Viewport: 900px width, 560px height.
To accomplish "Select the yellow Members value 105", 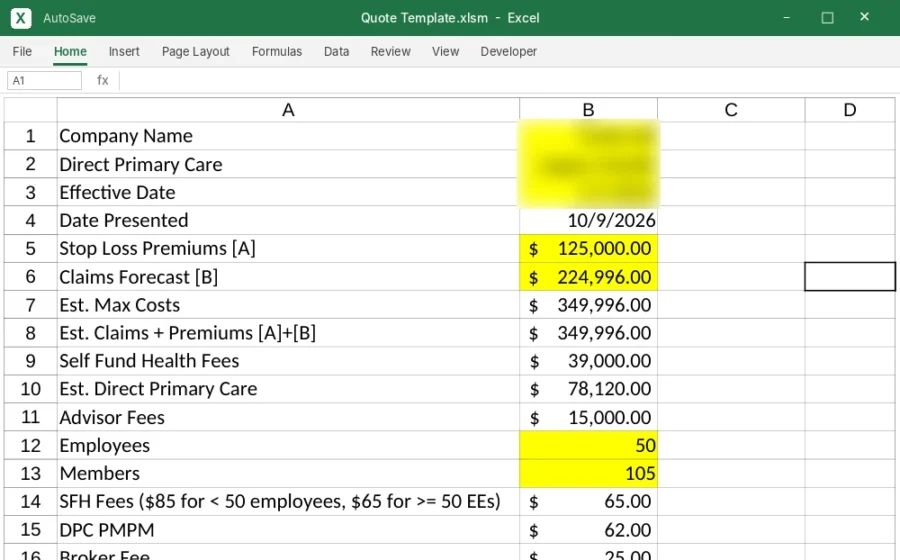I will click(588, 473).
